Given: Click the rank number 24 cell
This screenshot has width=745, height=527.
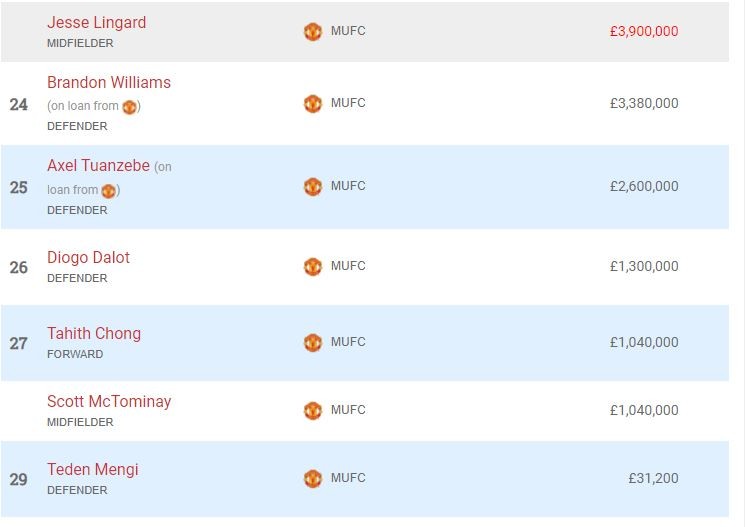Looking at the screenshot, I should (19, 104).
